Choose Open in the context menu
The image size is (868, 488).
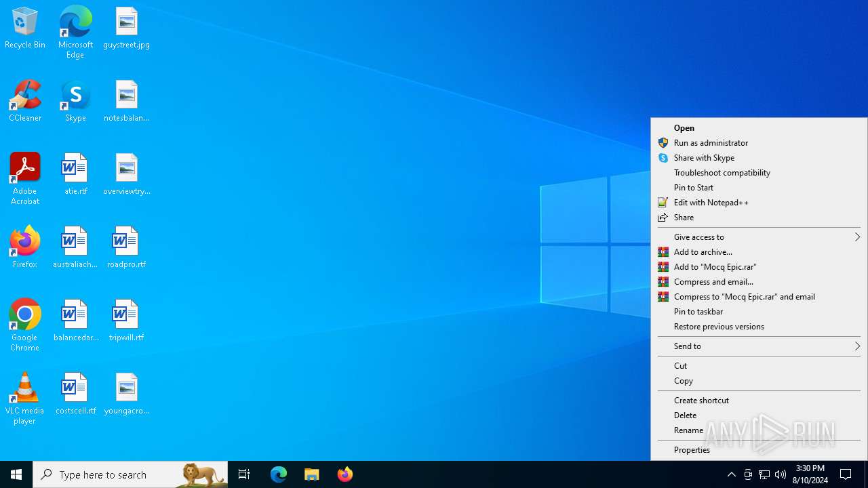(759, 128)
